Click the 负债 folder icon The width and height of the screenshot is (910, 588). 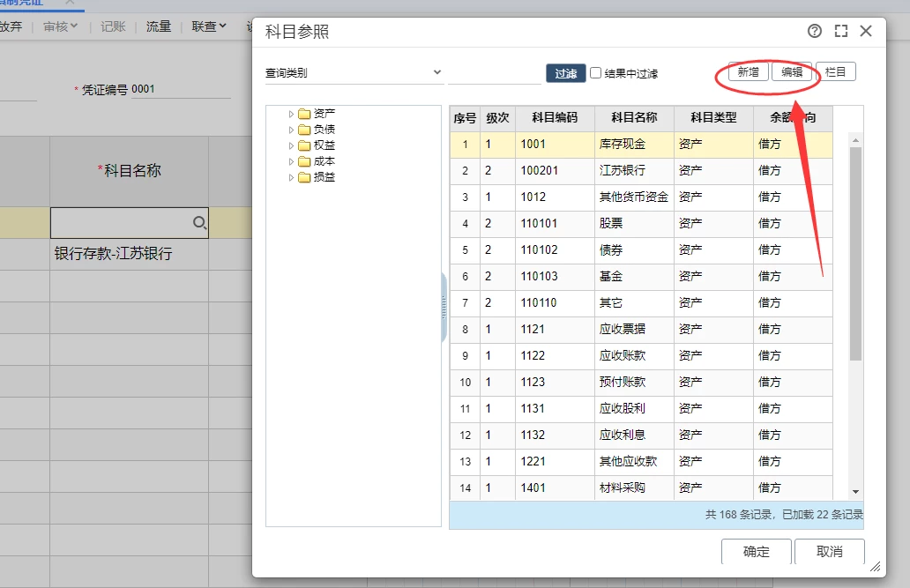click(x=304, y=130)
